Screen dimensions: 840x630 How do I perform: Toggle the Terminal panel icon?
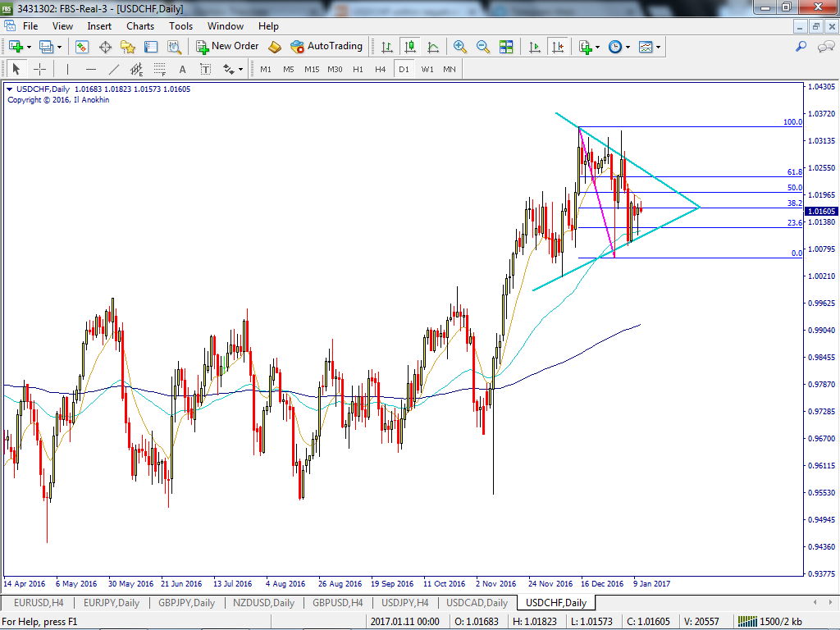[x=151, y=47]
